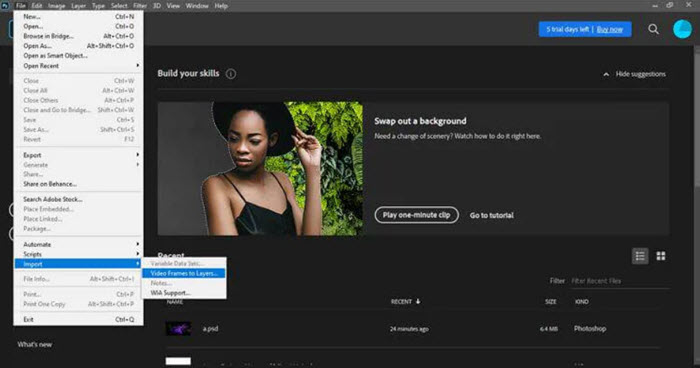The image size is (700, 368).
Task: Open the Window menu
Action: 197,6
